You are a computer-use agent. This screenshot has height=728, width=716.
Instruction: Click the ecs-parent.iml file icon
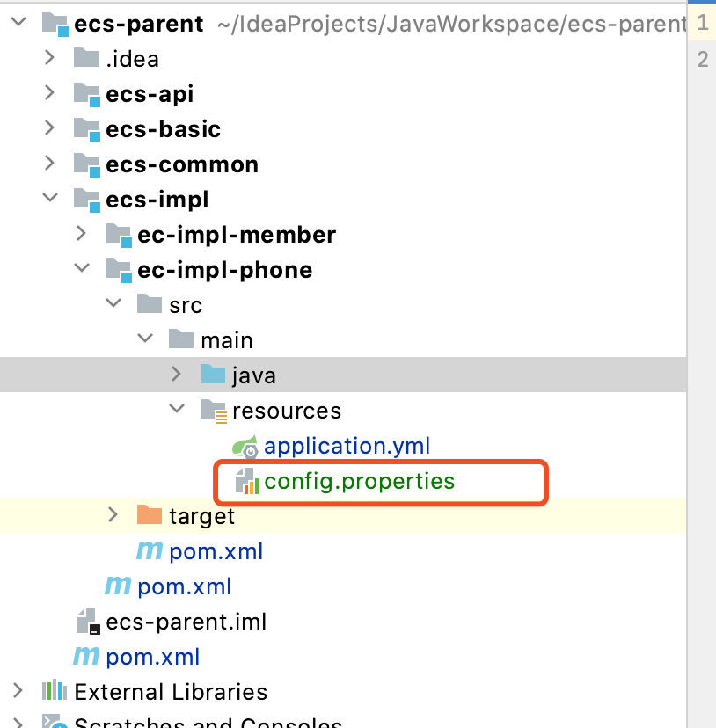(86, 622)
